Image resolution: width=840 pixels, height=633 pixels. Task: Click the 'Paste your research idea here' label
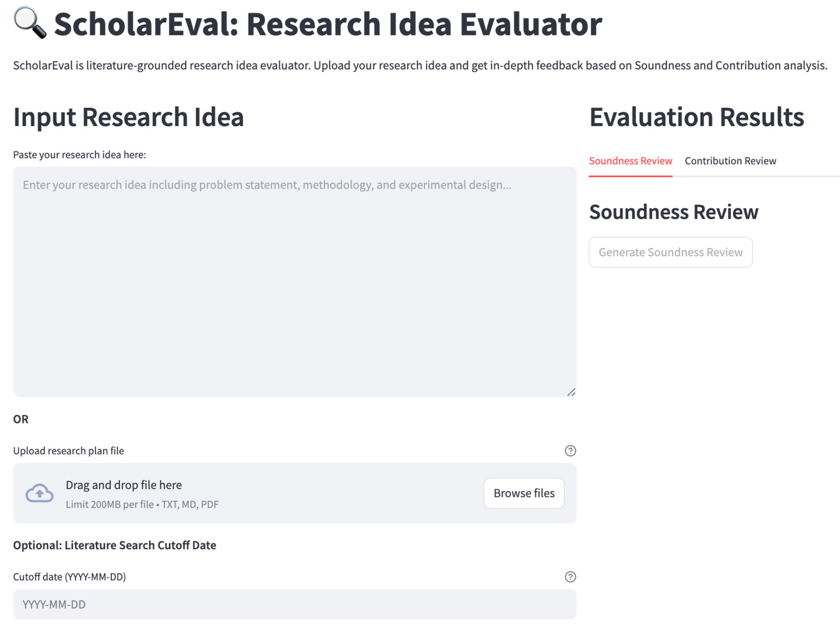click(79, 155)
